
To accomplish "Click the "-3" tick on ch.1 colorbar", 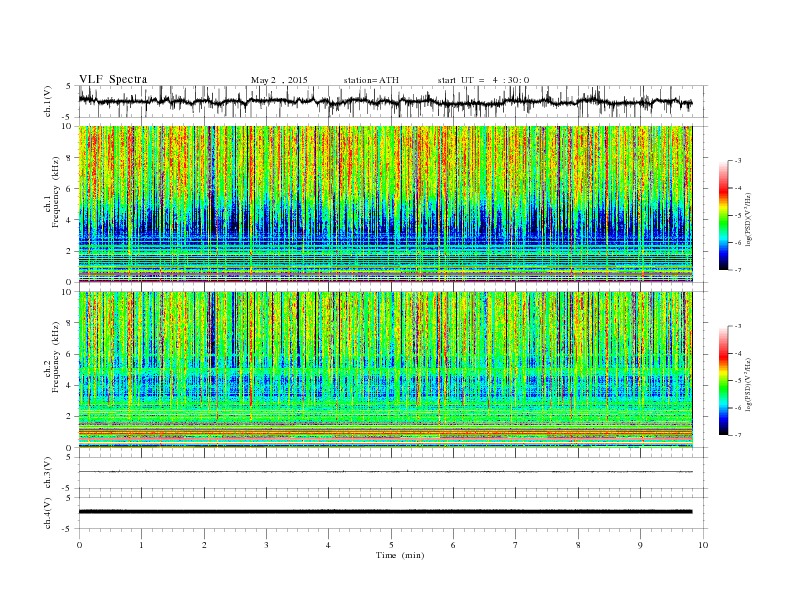I will click(x=738, y=161).
